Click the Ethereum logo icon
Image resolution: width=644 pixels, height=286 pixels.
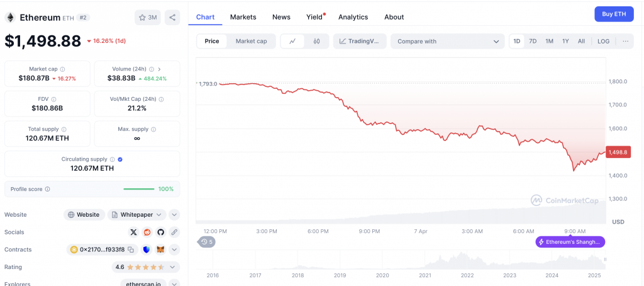10,17
